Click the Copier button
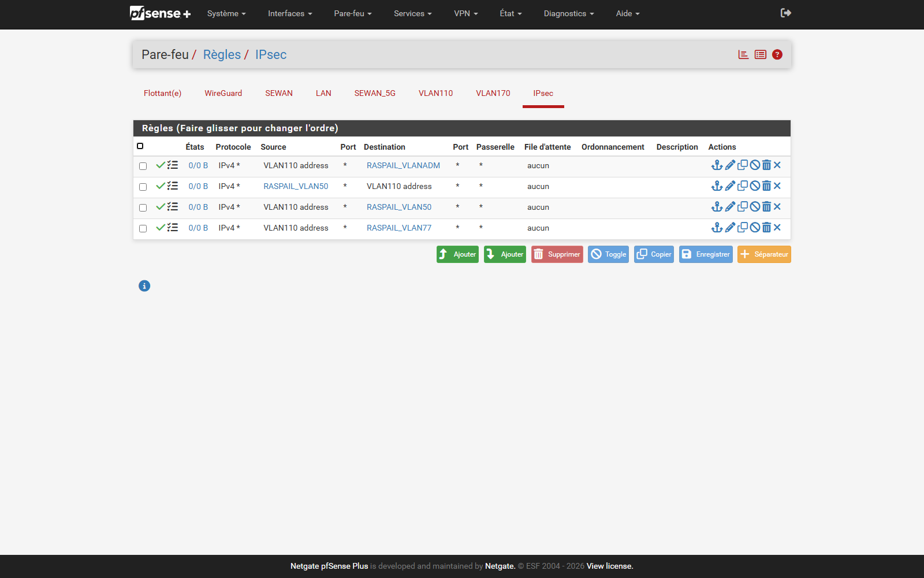 [654, 254]
